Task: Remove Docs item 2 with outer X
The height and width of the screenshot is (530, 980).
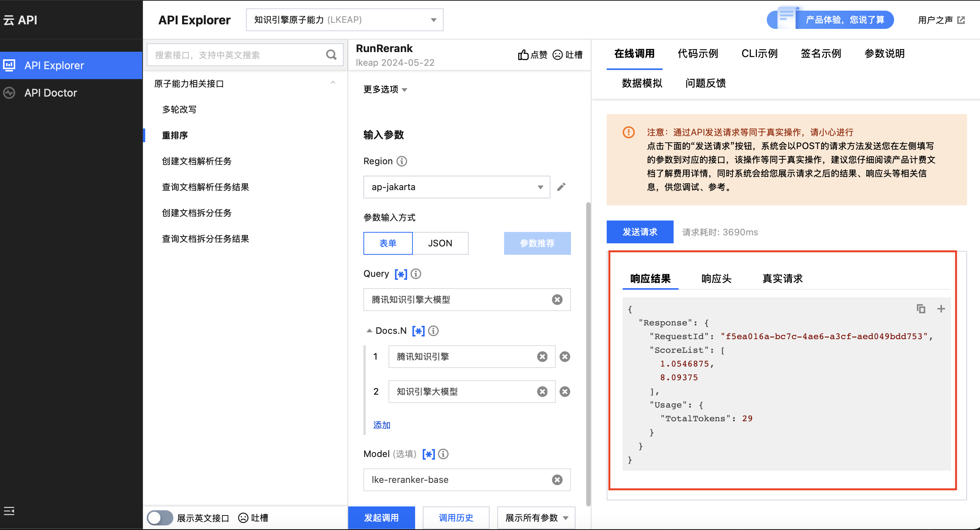Action: (x=565, y=392)
